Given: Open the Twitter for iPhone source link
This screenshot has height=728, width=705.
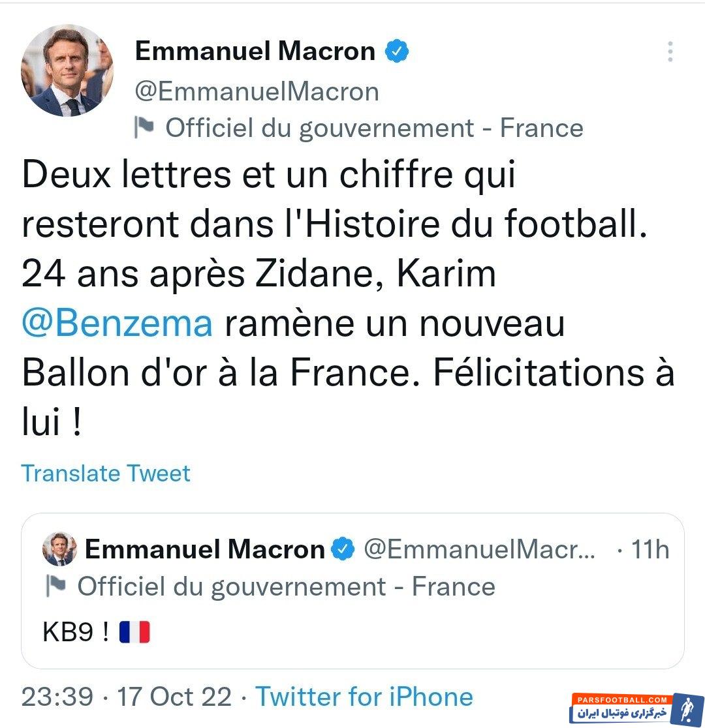Looking at the screenshot, I should pos(364,697).
